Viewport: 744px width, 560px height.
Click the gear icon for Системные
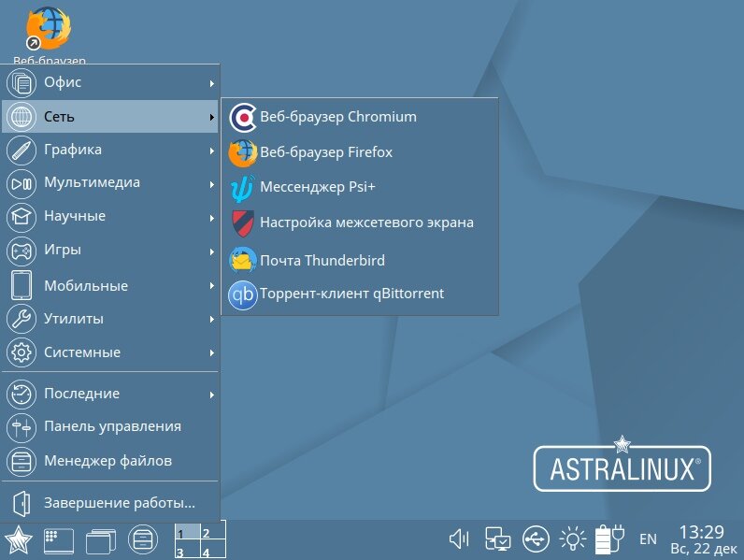tap(21, 352)
